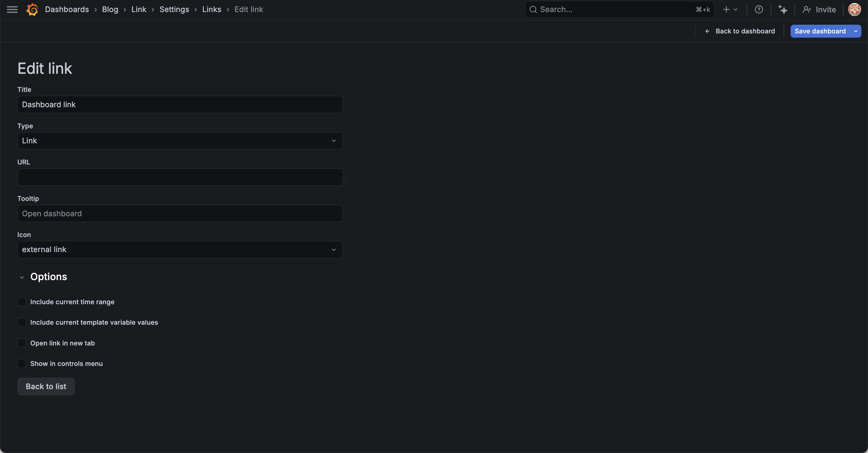The height and width of the screenshot is (453, 868).
Task: Click the user avatar profile icon
Action: [854, 9]
